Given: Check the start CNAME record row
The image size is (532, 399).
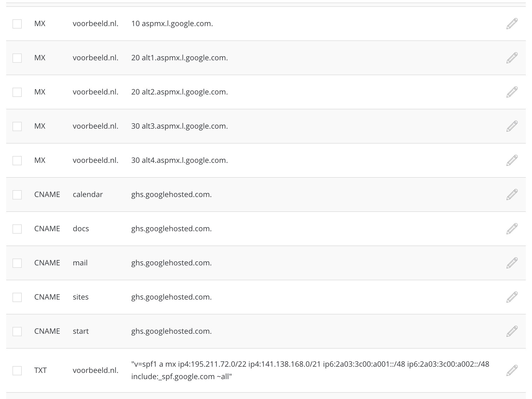Looking at the screenshot, I should click(17, 331).
